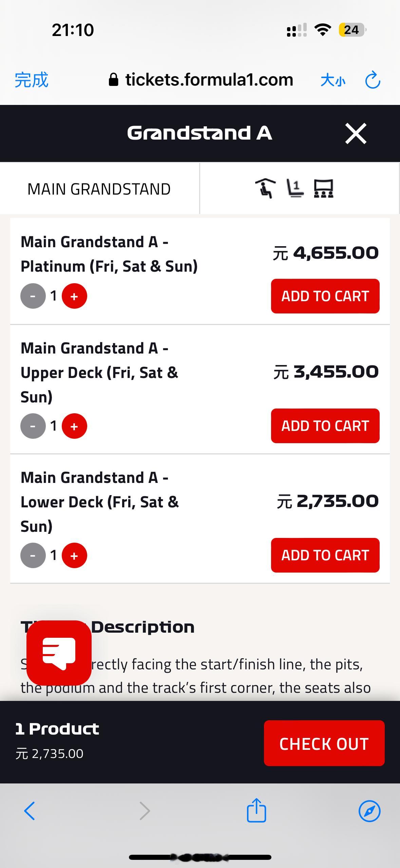The height and width of the screenshot is (868, 400).
Task: Reload the page with refresh icon
Action: 373,80
